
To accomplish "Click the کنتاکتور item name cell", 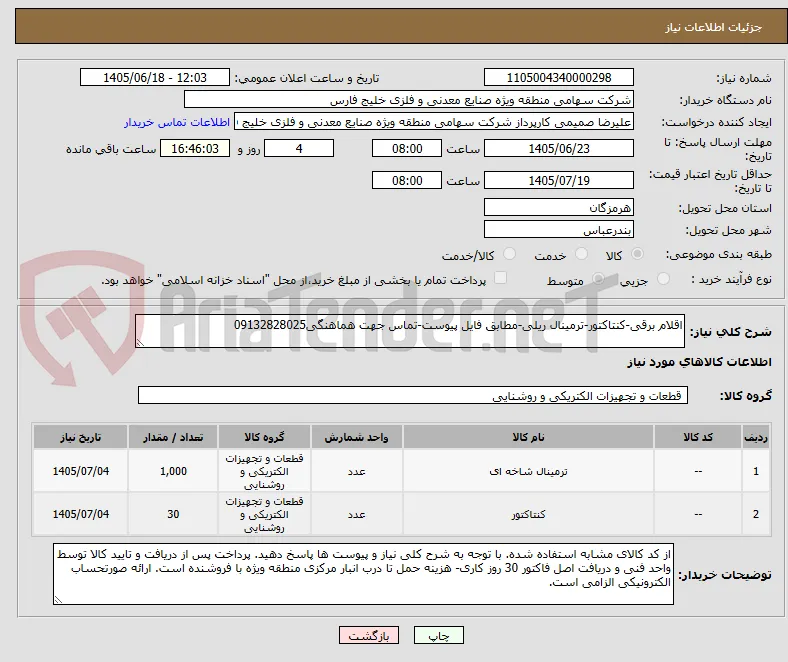I will click(x=528, y=514).
